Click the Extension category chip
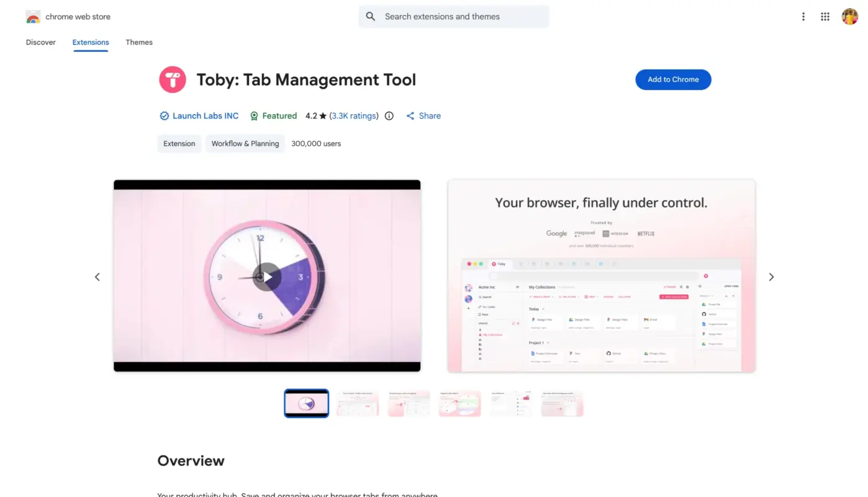868x497 pixels. coord(179,144)
